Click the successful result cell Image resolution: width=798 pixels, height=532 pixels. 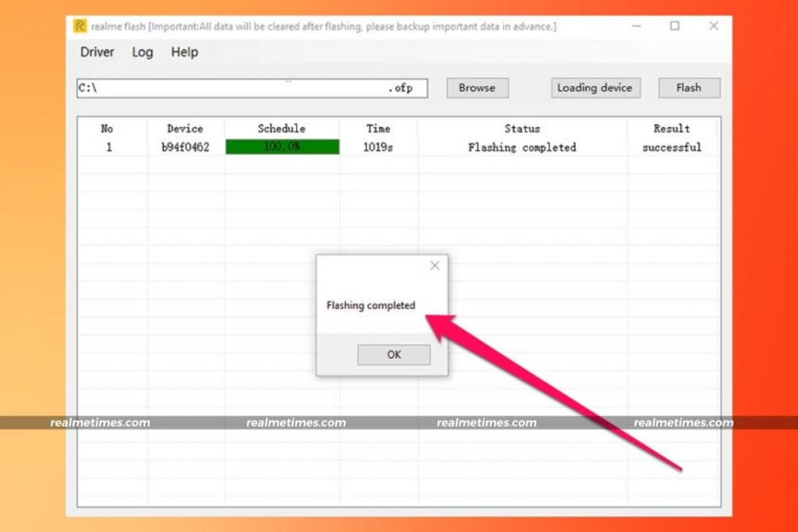672,147
